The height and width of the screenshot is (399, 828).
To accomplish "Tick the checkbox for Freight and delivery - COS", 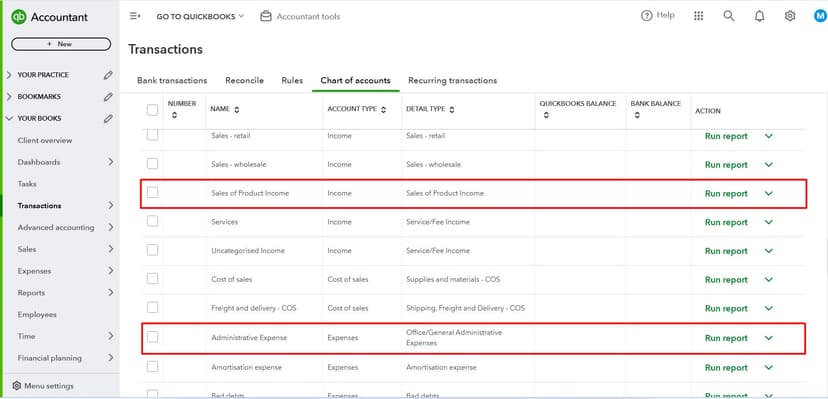I will pos(152,307).
